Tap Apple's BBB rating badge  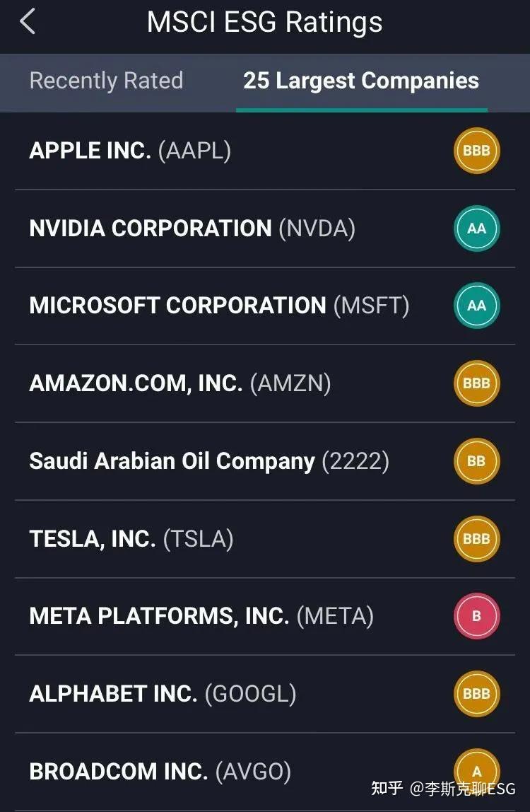476,151
